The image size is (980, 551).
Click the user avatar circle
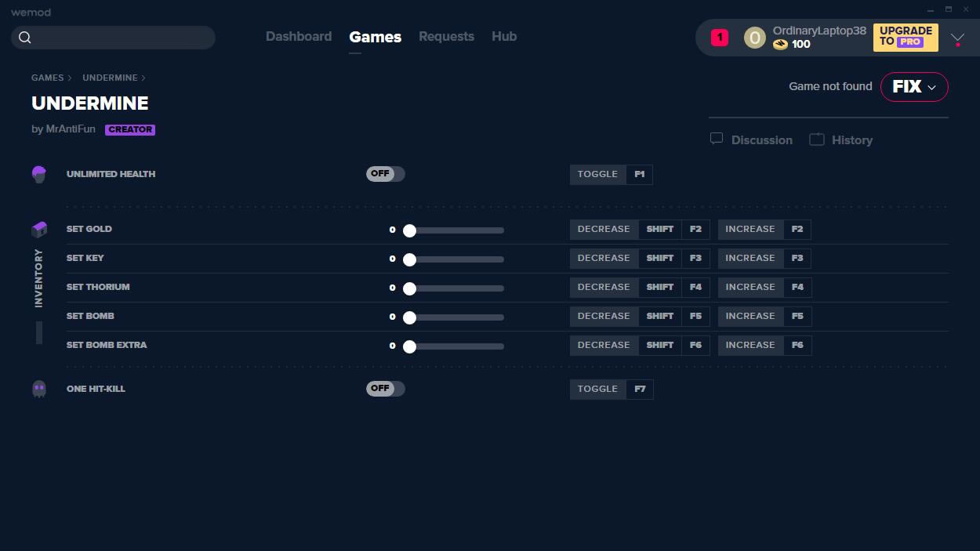754,38
